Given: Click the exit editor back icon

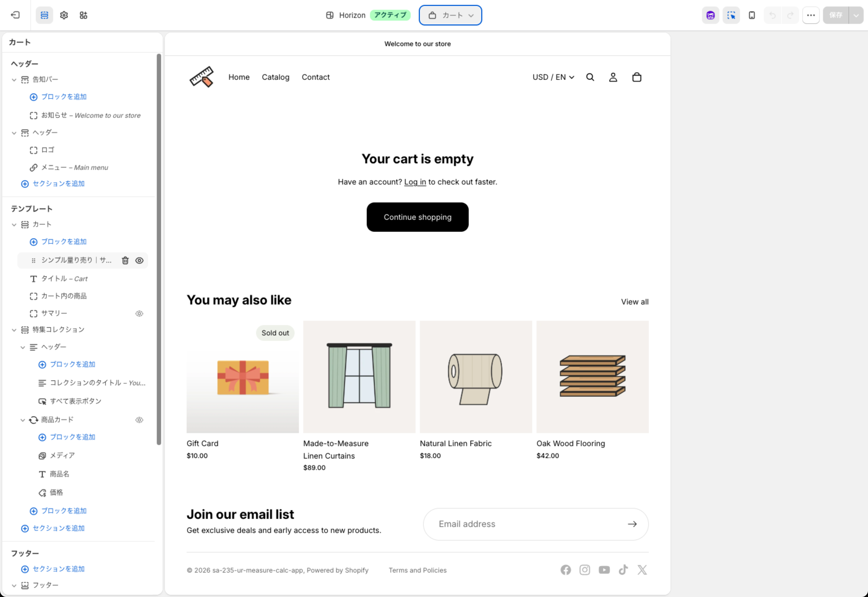Looking at the screenshot, I should coord(15,15).
